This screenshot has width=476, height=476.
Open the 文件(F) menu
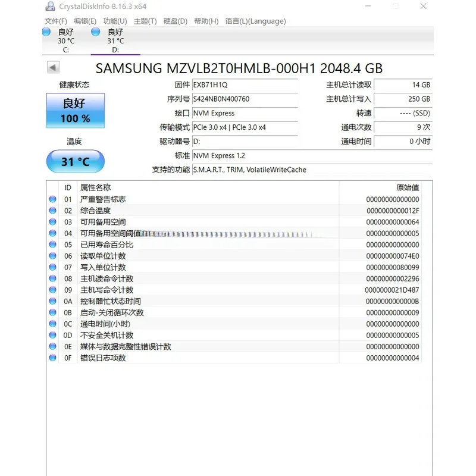point(56,21)
